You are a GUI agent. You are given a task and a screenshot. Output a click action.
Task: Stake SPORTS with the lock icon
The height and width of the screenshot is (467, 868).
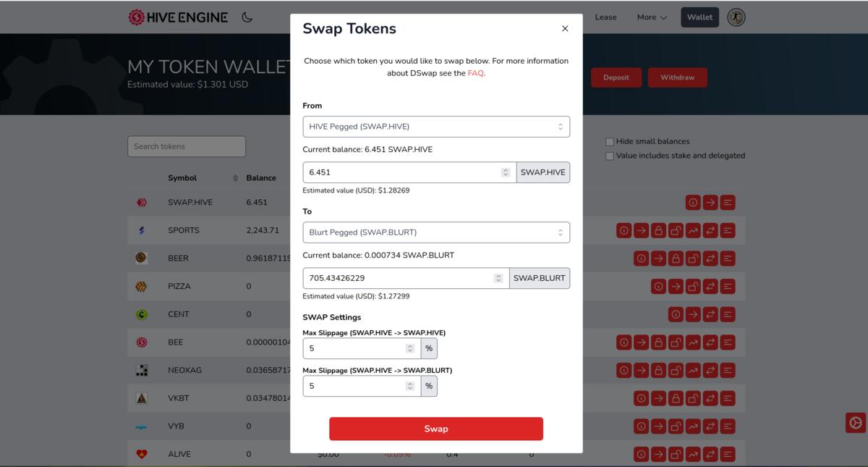(x=658, y=230)
